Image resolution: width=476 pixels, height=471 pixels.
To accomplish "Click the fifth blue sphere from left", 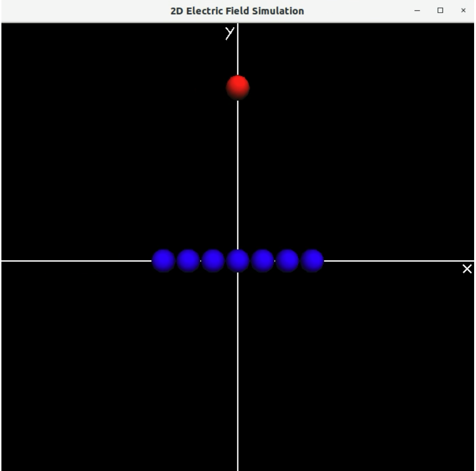I will coord(263,260).
